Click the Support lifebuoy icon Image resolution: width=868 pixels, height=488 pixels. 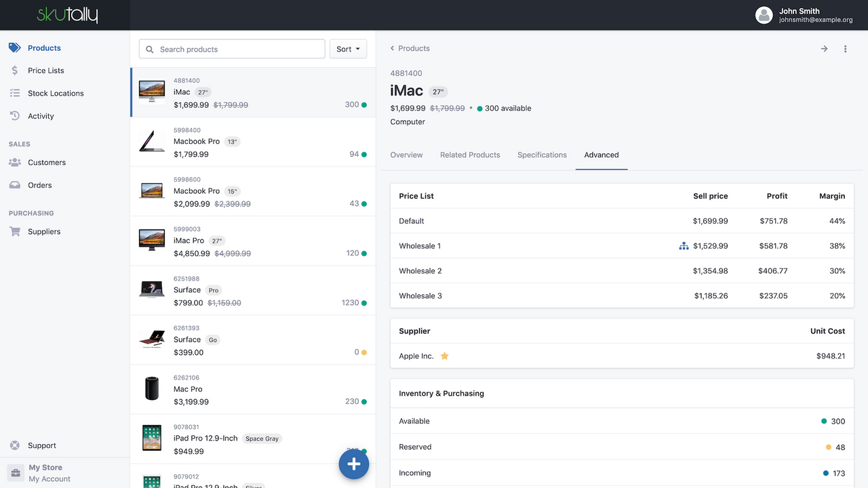[x=15, y=445]
